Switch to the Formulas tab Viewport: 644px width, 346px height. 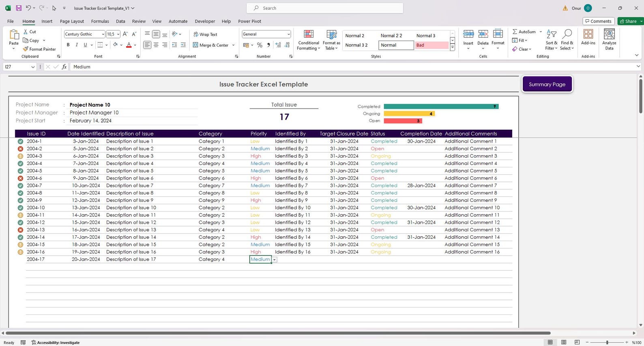pyautogui.click(x=100, y=21)
